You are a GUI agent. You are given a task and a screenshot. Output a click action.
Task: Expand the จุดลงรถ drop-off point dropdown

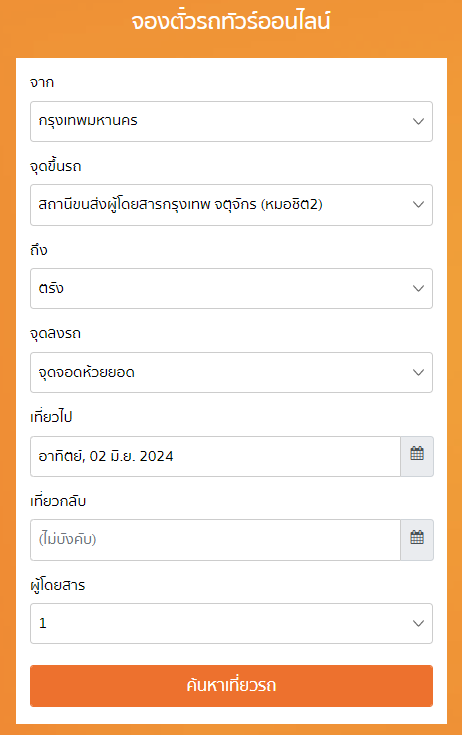tap(231, 373)
